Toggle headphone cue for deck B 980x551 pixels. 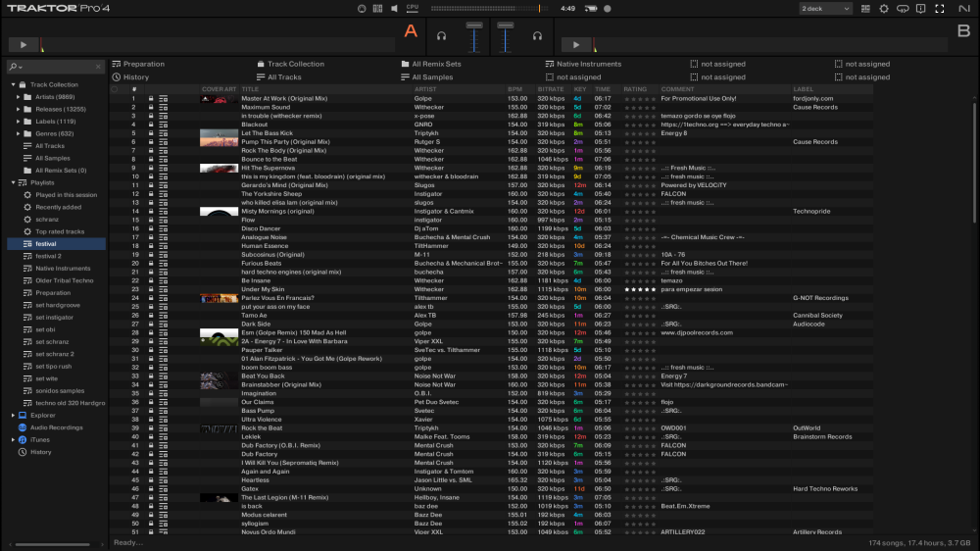pos(537,36)
